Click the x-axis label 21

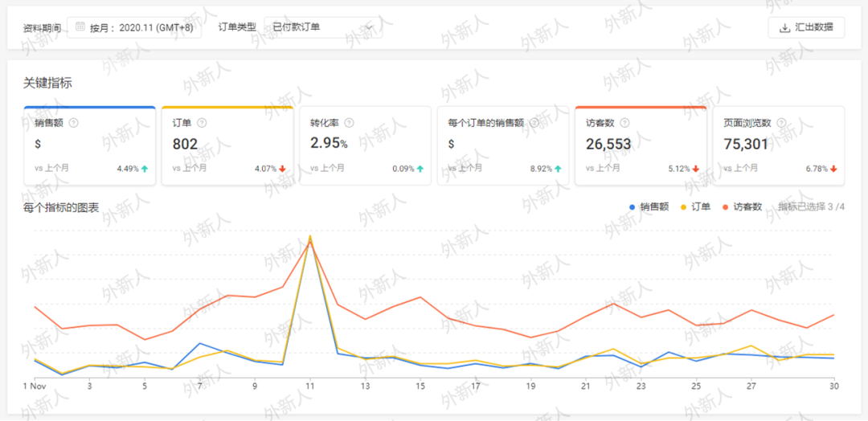point(586,385)
